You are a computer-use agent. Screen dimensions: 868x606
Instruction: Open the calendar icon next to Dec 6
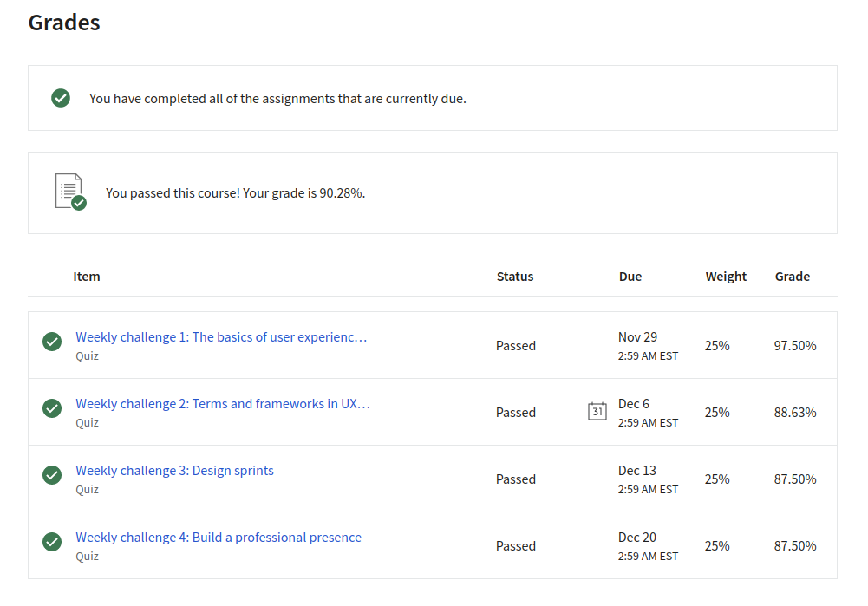597,411
